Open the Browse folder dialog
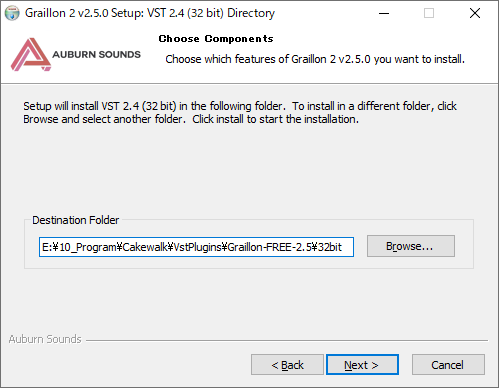Viewport: 499px width, 388px height. tap(411, 246)
